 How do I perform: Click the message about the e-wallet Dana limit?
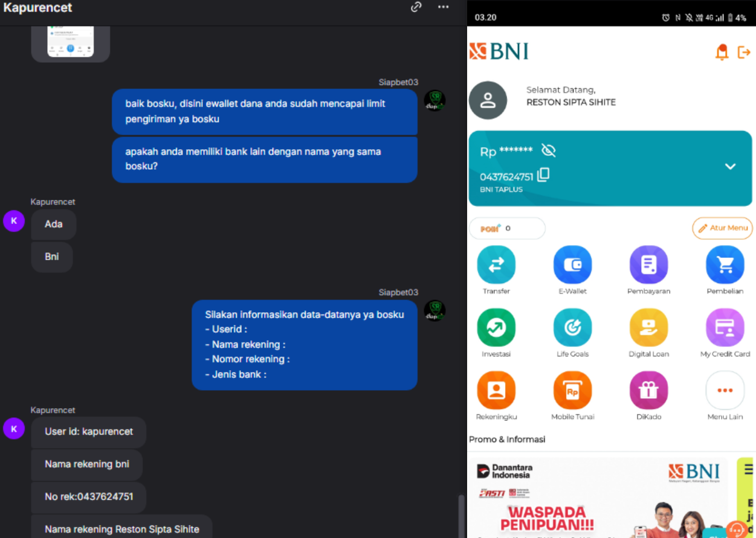[x=265, y=112]
